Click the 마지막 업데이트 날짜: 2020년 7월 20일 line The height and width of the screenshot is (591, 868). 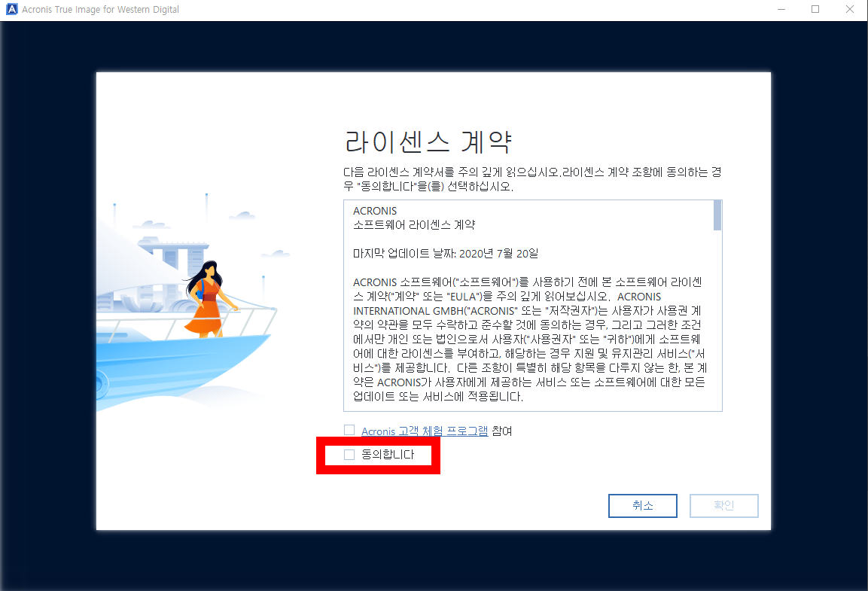point(446,254)
